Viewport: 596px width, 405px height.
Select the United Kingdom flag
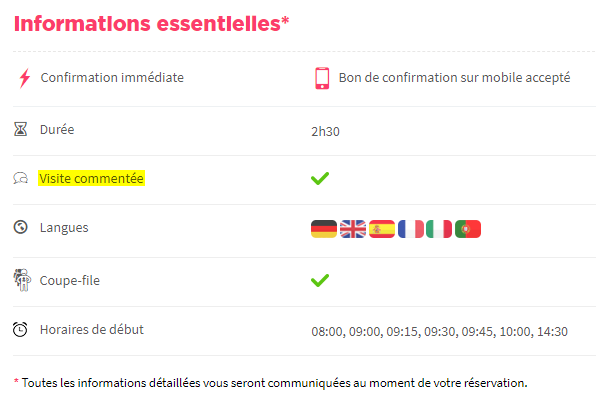353,229
